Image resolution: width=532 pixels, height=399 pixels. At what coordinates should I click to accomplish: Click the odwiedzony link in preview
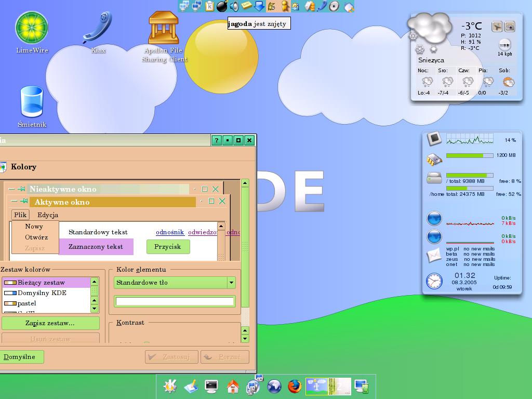[203, 232]
